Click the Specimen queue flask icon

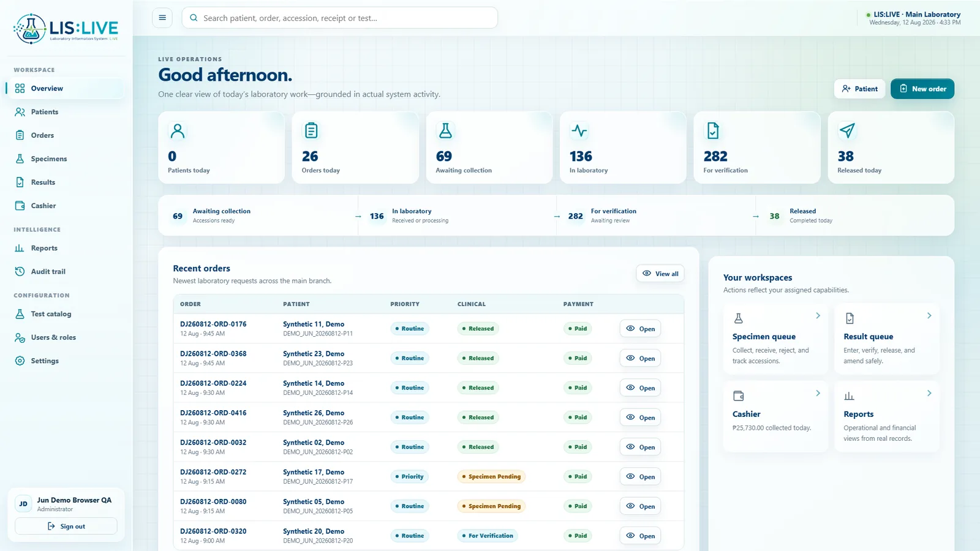pyautogui.click(x=739, y=318)
